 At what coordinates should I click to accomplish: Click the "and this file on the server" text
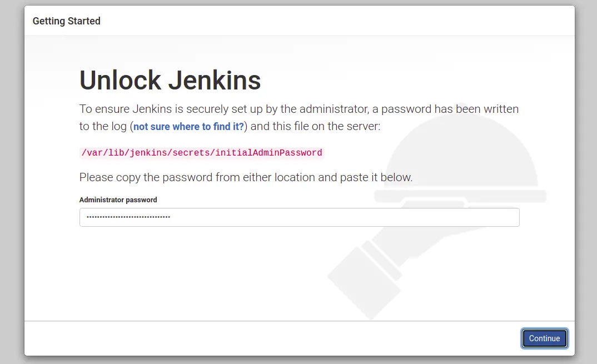coord(316,126)
